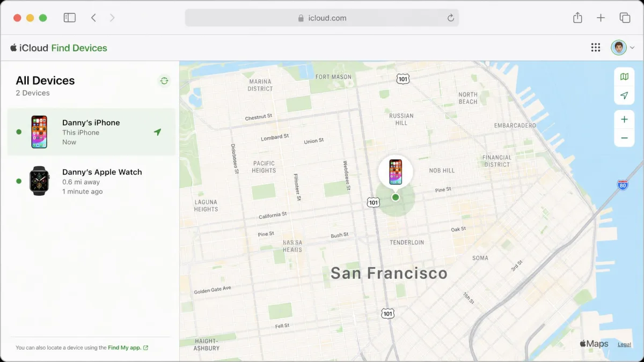Screen dimensions: 644x362
Task: Click the iPhone thumbnail in the sidebar
Action: [39, 132]
